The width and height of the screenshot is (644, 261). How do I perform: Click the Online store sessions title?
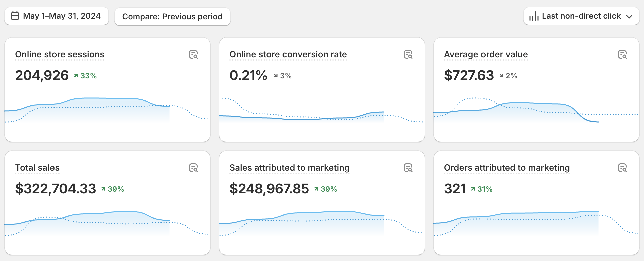(60, 54)
